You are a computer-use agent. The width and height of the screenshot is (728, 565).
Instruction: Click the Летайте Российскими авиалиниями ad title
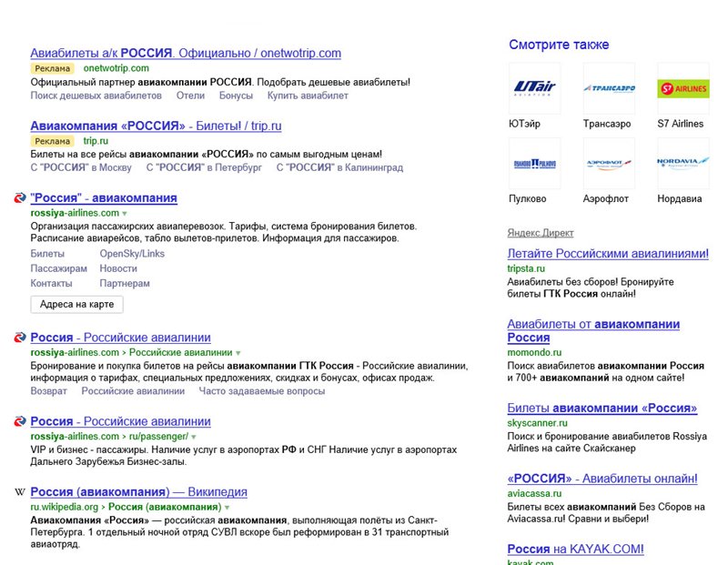[x=607, y=253]
